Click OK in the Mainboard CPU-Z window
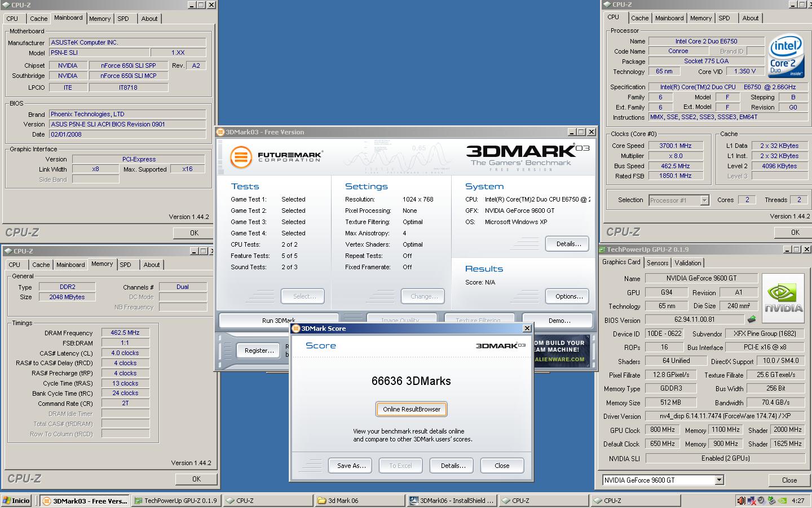Viewport: 812px width, 508px height. (194, 233)
